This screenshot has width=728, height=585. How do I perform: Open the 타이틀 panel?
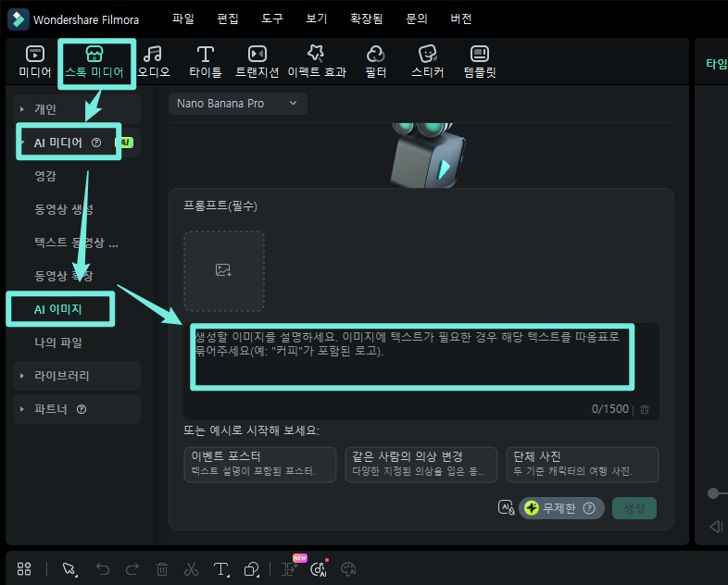[206, 62]
